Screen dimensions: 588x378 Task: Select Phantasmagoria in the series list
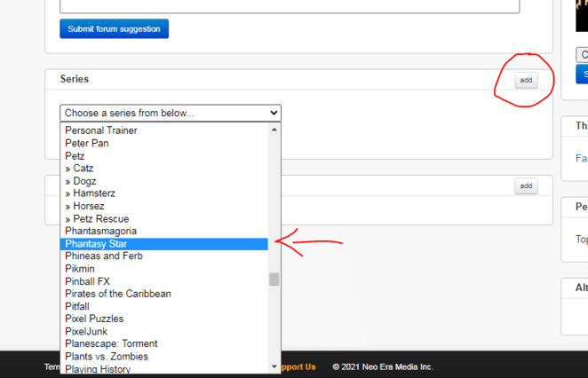163,231
